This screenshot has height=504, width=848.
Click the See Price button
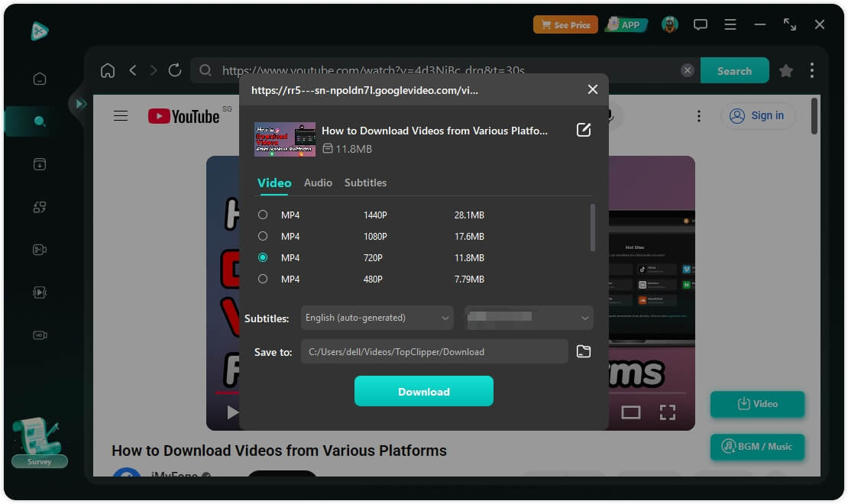(565, 25)
